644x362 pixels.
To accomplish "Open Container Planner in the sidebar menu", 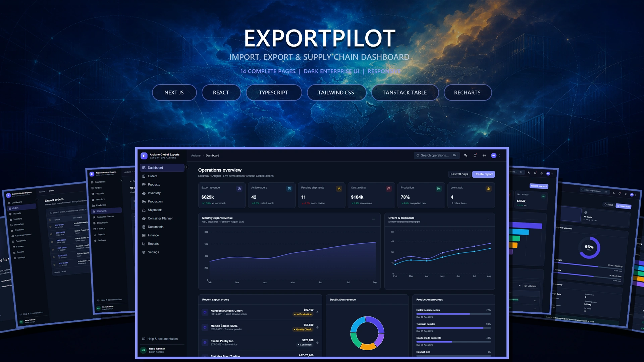I will coord(162,219).
